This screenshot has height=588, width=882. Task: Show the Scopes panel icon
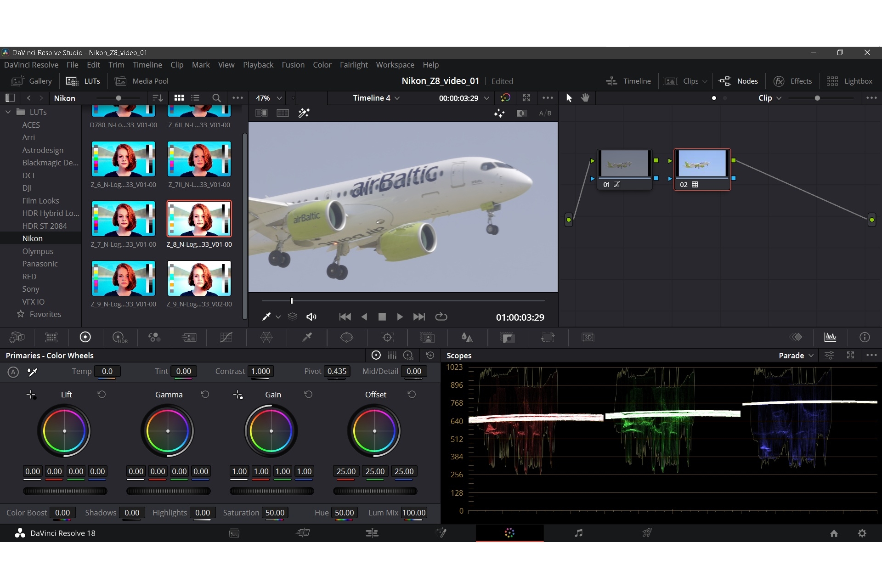(830, 337)
